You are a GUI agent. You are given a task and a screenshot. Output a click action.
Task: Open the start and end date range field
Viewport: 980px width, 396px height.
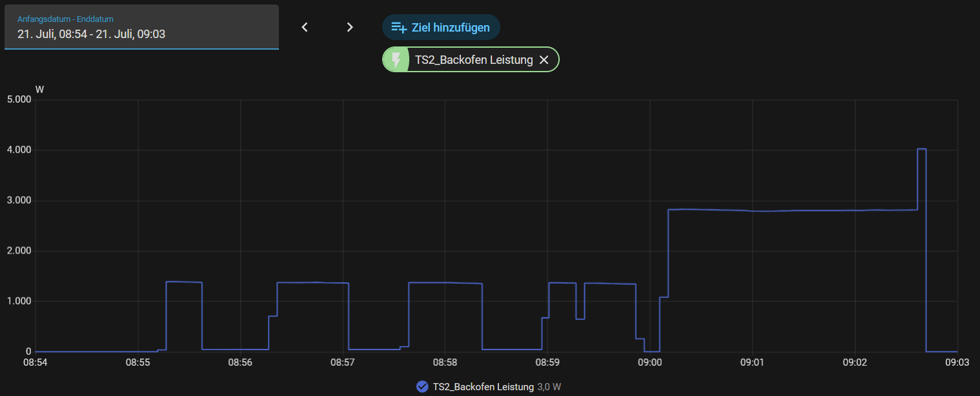pyautogui.click(x=141, y=27)
